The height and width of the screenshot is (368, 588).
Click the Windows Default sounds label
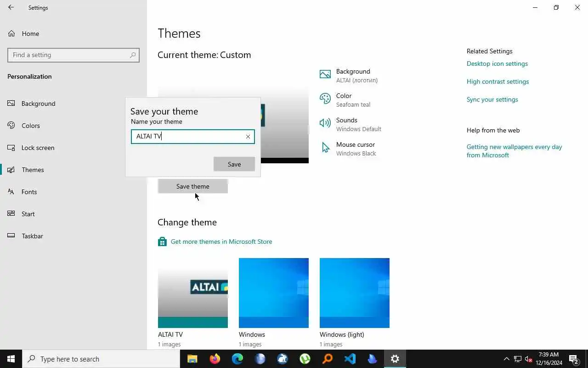click(359, 129)
